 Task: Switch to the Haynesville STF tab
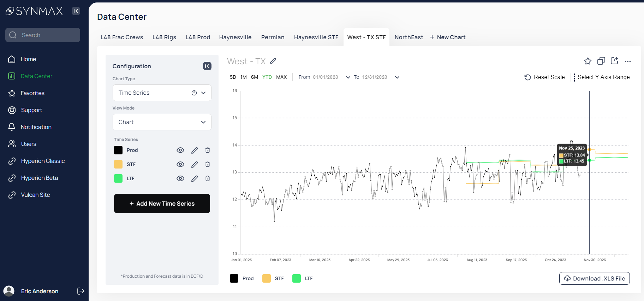(316, 37)
